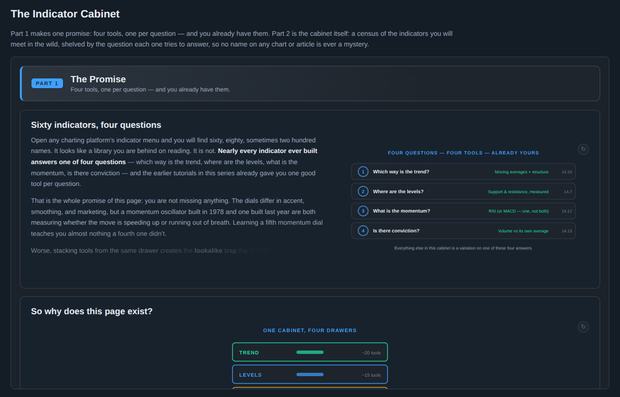
Task: Click the "So why does this page exist?" heading
Action: [92, 311]
